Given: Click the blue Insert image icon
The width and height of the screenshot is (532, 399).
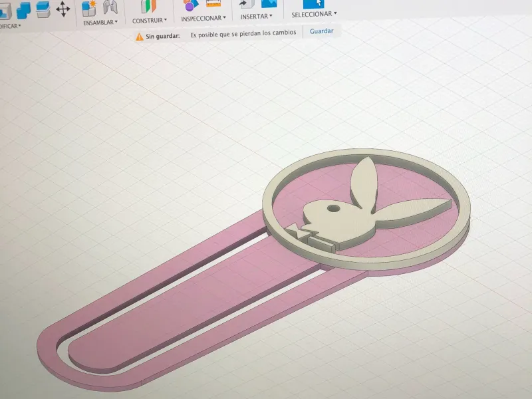Looking at the screenshot, I should [x=269, y=3].
